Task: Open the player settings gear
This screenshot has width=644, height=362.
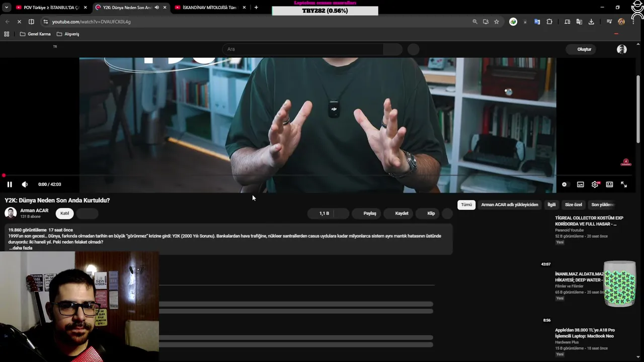Action: click(595, 185)
